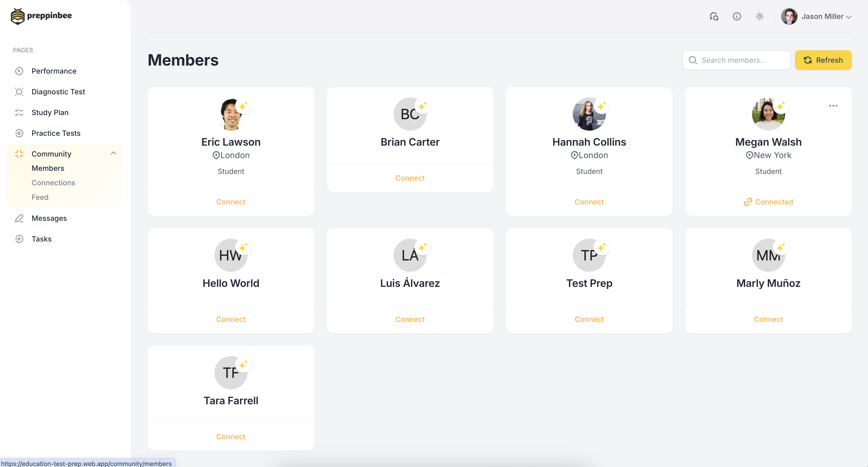Open the Performance page

[x=54, y=71]
